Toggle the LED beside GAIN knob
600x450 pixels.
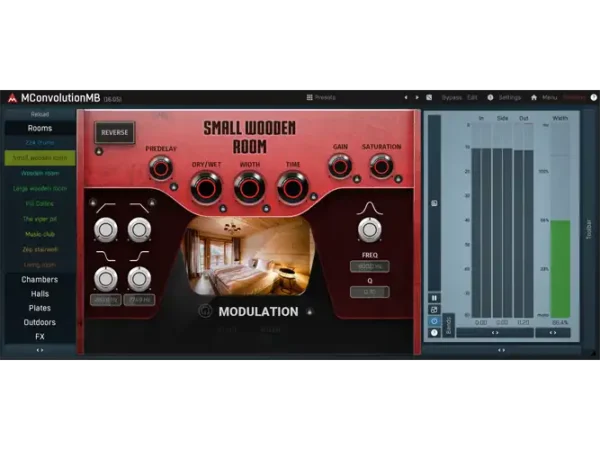(357, 179)
